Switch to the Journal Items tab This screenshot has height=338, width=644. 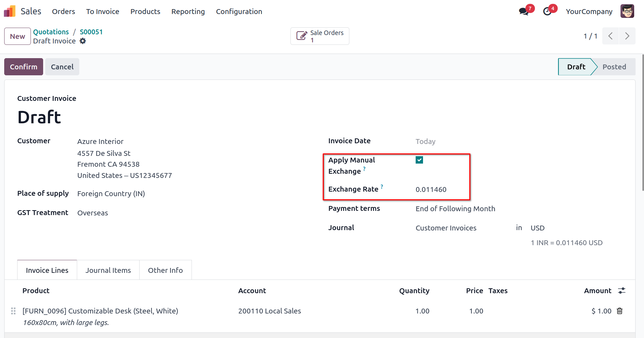pyautogui.click(x=108, y=270)
